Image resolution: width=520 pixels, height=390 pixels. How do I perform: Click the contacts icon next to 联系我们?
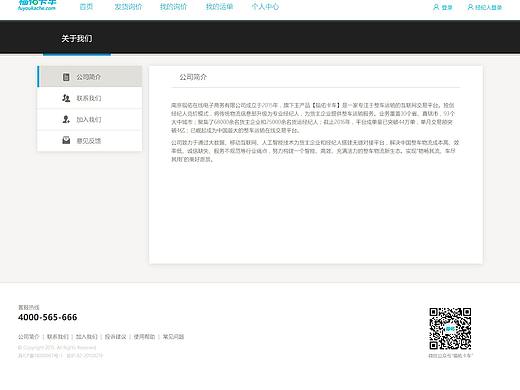pyautogui.click(x=66, y=98)
